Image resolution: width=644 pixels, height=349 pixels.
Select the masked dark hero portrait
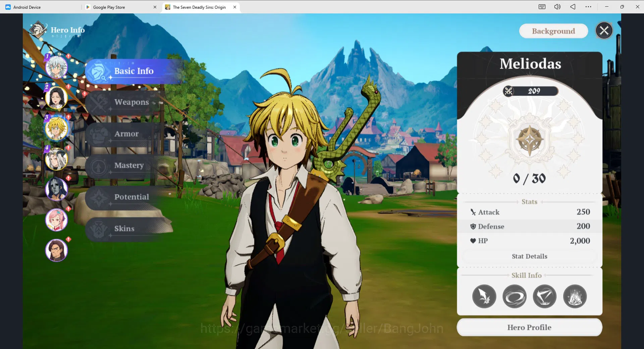[x=56, y=189]
